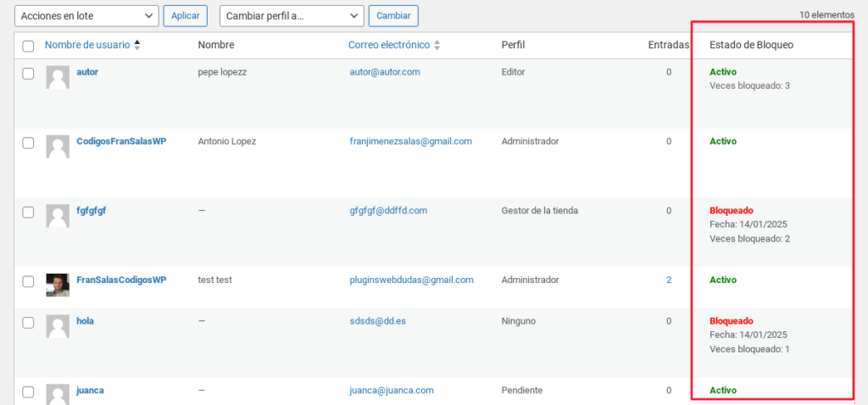Viewport: 868px width, 405px height.
Task: Click the name Antonio Lopez
Action: (227, 141)
